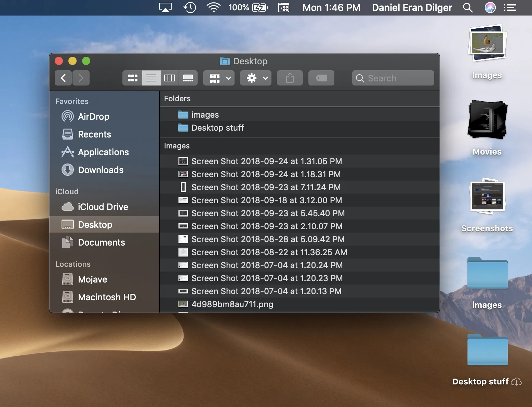The width and height of the screenshot is (532, 407).
Task: Select Screen Shot 2018-07-04 at 1.20.24 PM
Action: tap(300, 265)
